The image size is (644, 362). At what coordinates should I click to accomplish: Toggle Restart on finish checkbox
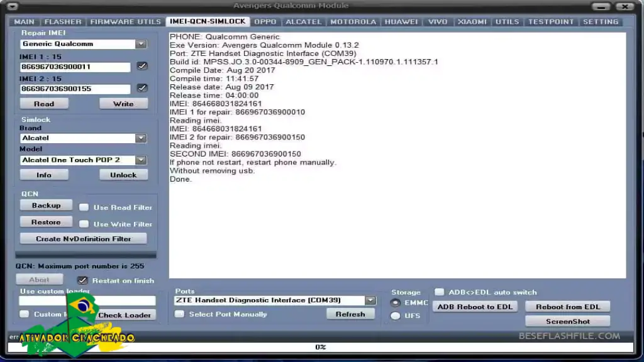pos(82,280)
